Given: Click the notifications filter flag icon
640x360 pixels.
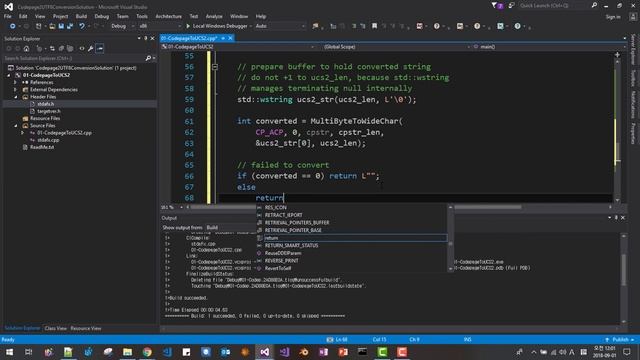Looking at the screenshot, I should (x=494, y=5).
